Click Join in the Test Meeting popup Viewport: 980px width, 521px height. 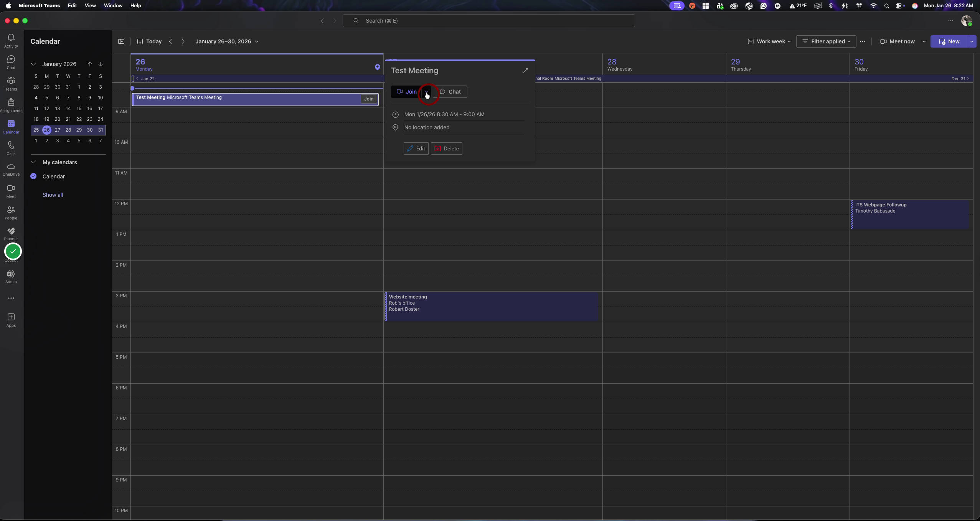point(407,92)
